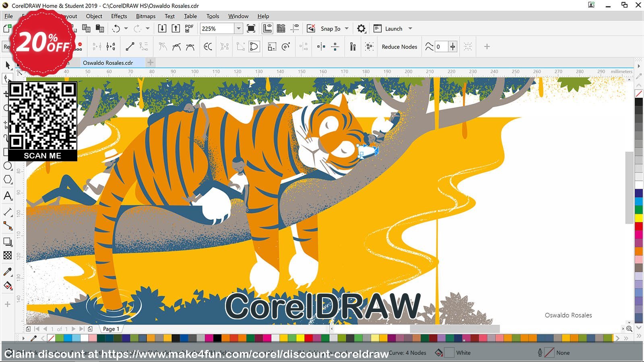
Task: Select the Page 1 tab
Action: [111, 329]
